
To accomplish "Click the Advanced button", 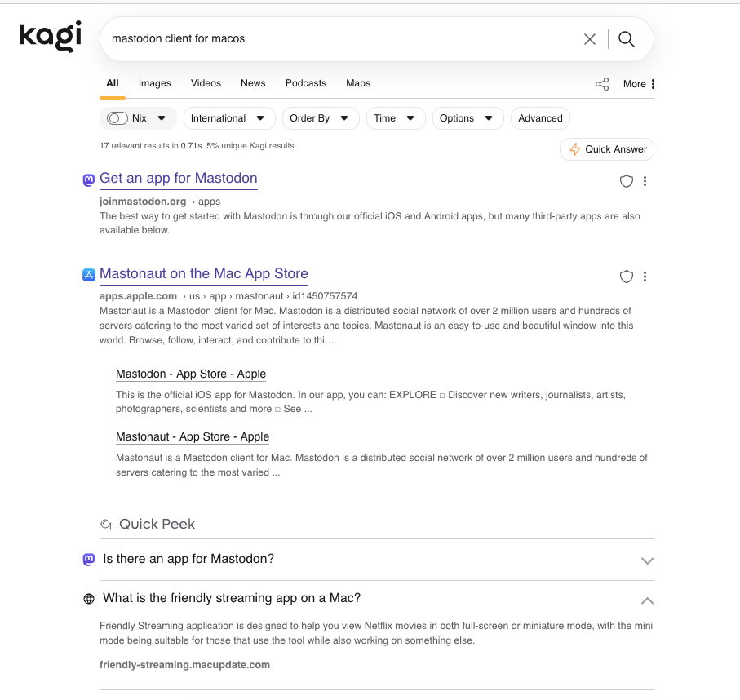I will tap(540, 118).
